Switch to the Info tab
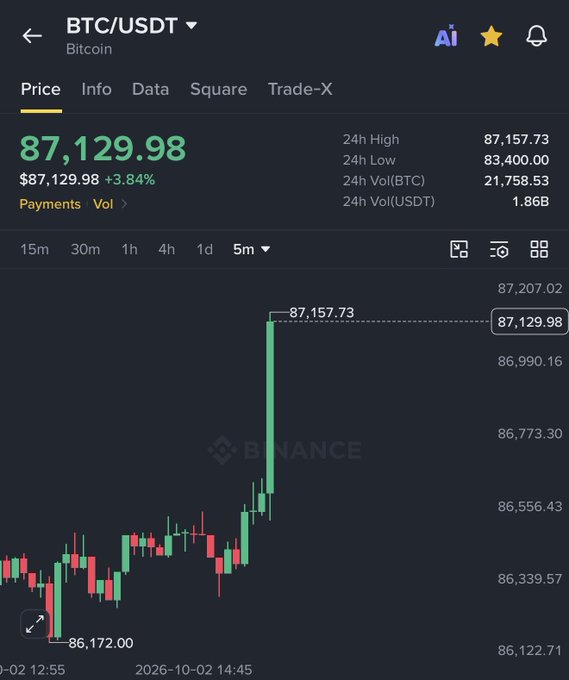 pyautogui.click(x=96, y=89)
